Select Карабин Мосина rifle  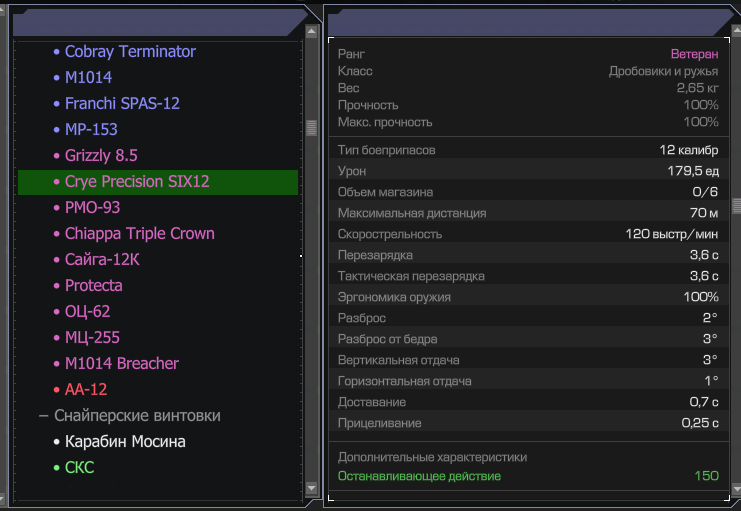tap(125, 442)
